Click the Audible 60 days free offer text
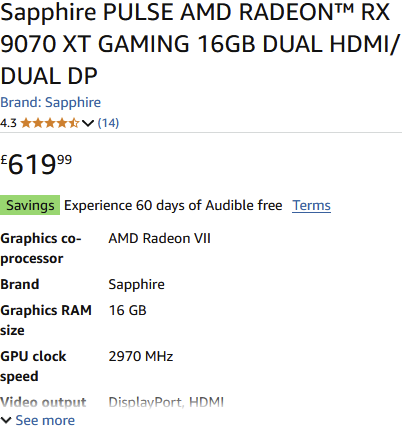 pos(173,205)
